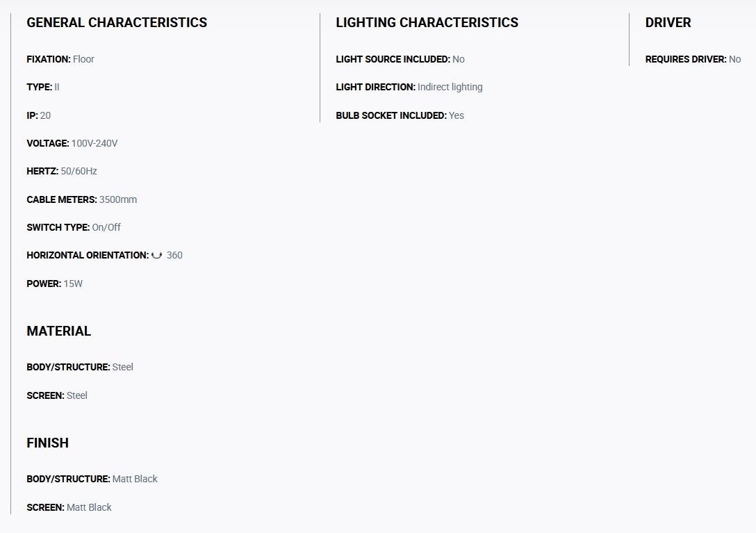
Task: Select the Lighting Characteristics heading
Action: [x=427, y=23]
